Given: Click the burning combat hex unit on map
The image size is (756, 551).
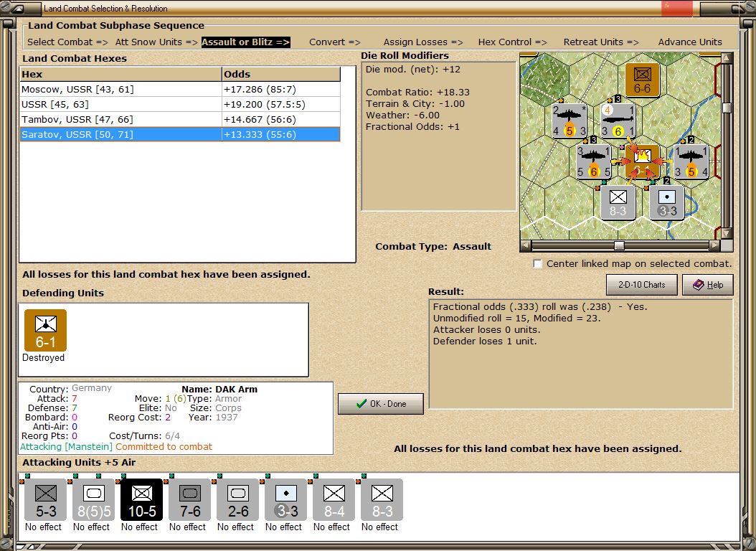Looking at the screenshot, I should [x=642, y=161].
